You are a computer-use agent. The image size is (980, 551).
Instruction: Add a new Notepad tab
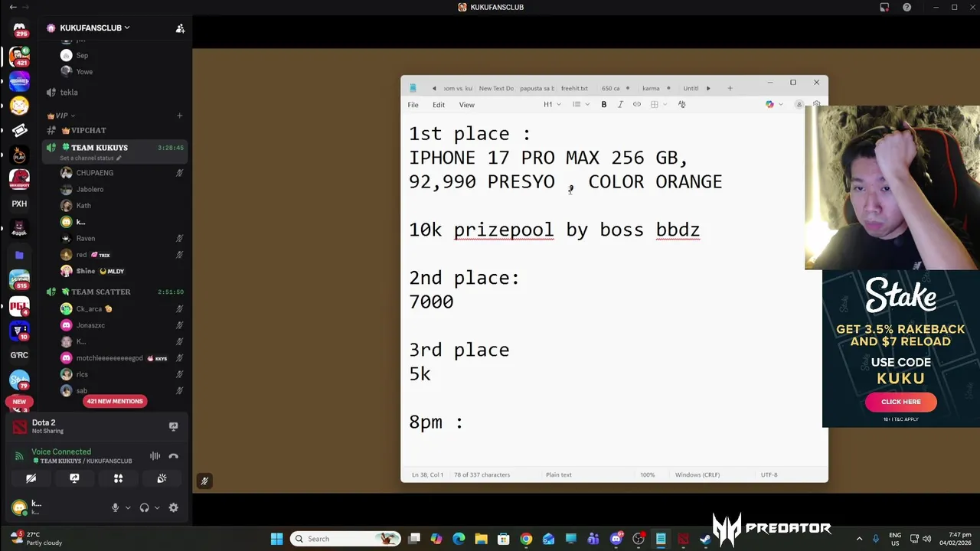coord(730,88)
